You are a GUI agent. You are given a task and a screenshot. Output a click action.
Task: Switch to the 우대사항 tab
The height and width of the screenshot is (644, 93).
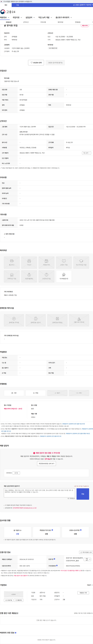pyautogui.click(x=43, y=22)
